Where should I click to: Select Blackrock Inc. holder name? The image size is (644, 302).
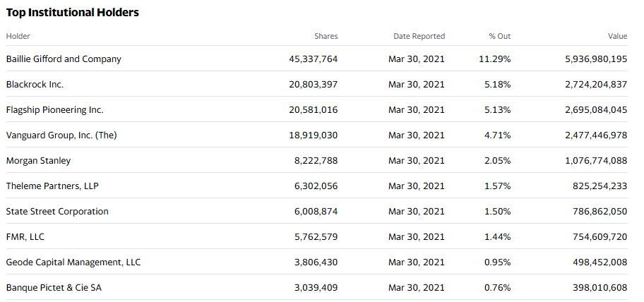(x=35, y=85)
